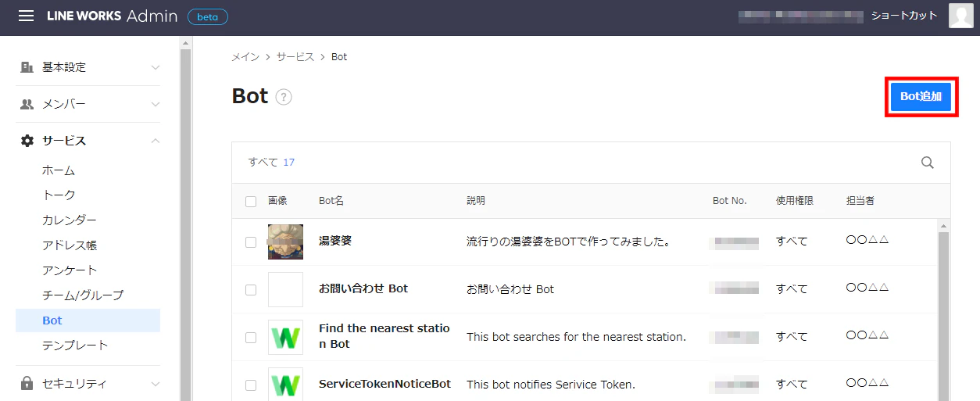Open the 湯婆婆 bot name
Screen dimensions: 980x401
pos(335,241)
